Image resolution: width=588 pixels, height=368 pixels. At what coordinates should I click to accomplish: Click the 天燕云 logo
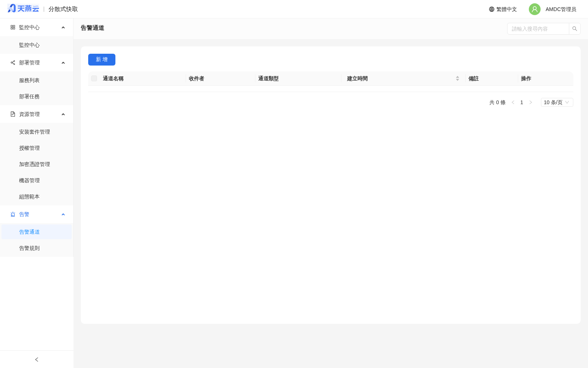click(23, 8)
